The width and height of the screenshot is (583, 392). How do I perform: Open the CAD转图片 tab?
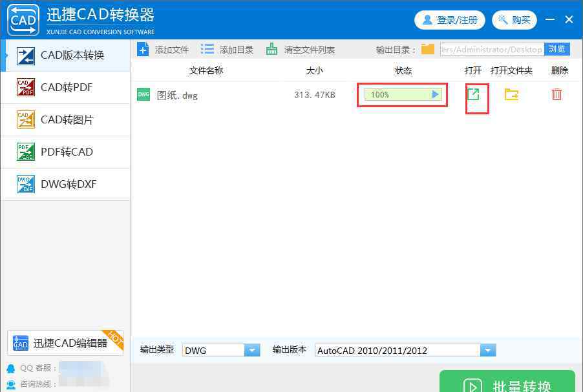[65, 119]
